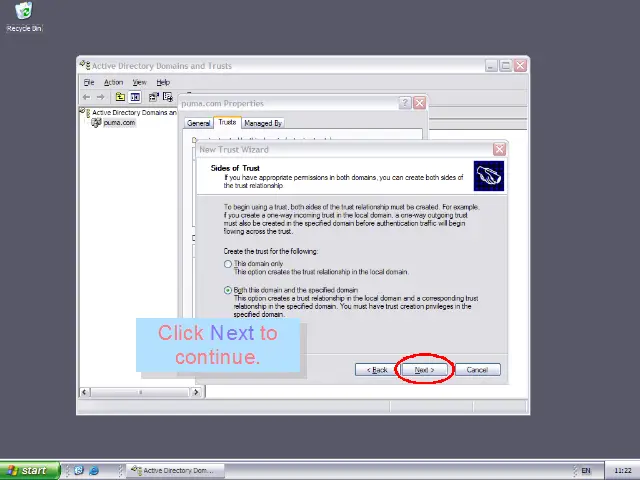Maximize the Active Directory Domains and Trusts window
Viewport: 640px width, 480px height.
505,65
